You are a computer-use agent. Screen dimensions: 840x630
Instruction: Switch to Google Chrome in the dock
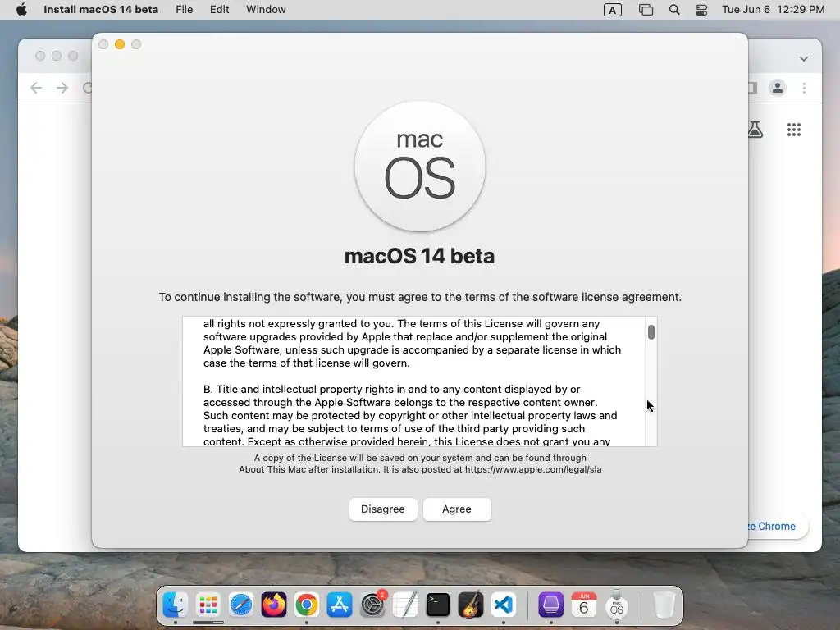307,605
